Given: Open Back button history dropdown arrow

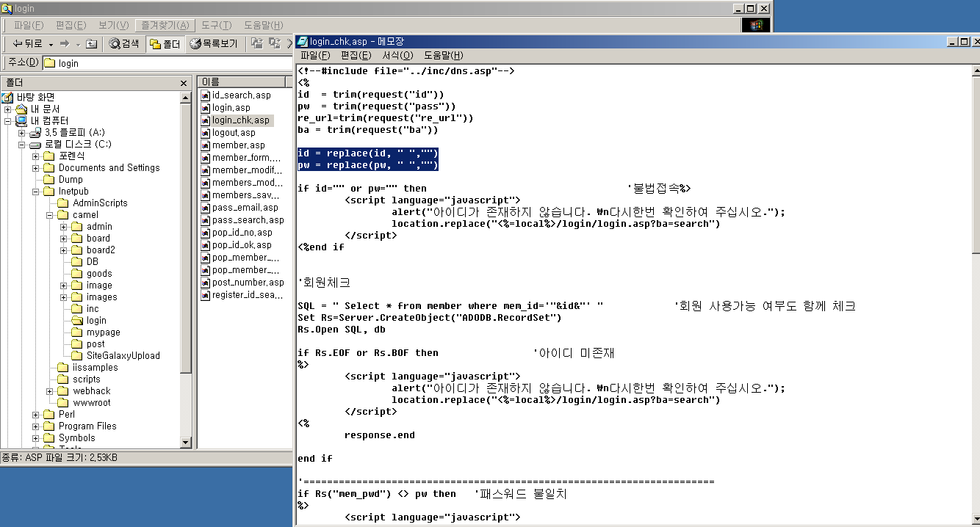Looking at the screenshot, I should [51, 44].
